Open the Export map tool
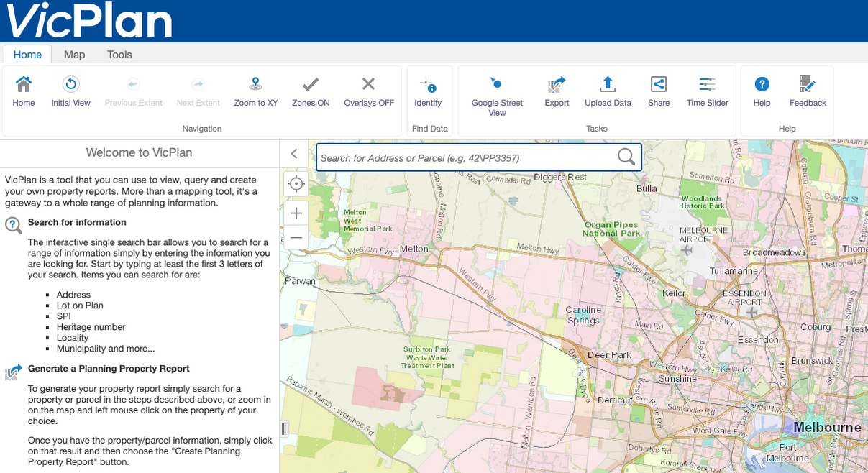The width and height of the screenshot is (868, 473). tap(557, 85)
